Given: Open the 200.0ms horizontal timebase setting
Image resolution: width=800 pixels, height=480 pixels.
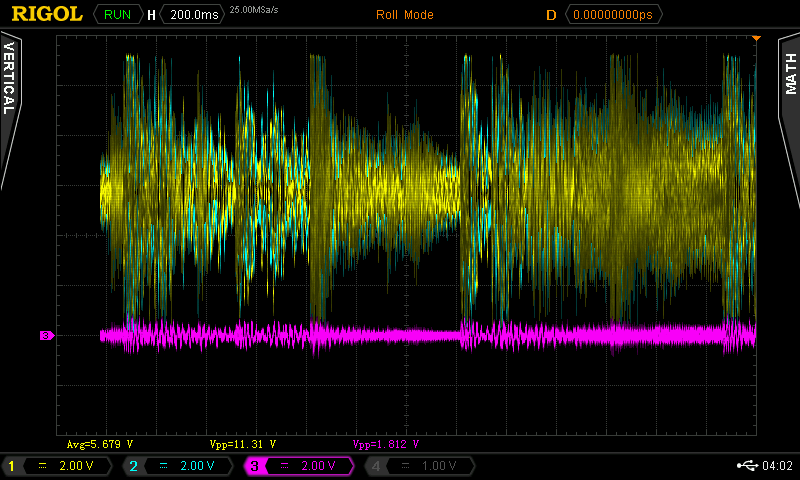Looking at the screenshot, I should point(192,16).
